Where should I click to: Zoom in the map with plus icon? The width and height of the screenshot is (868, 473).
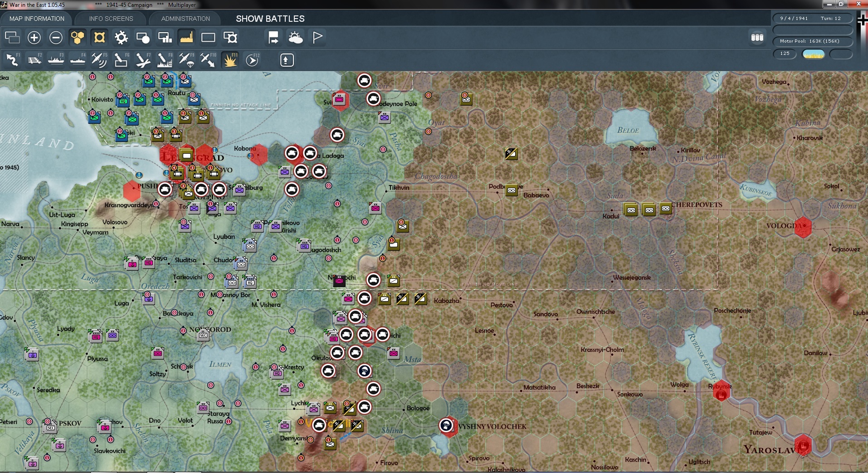coord(34,38)
